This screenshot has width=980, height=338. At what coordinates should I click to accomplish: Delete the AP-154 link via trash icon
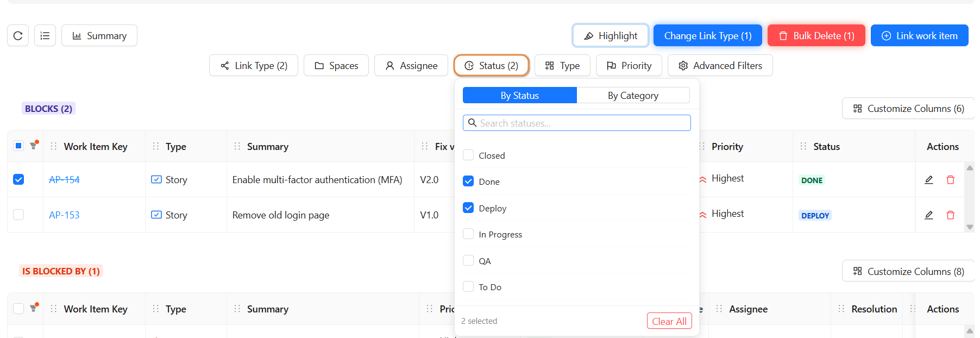(x=951, y=180)
